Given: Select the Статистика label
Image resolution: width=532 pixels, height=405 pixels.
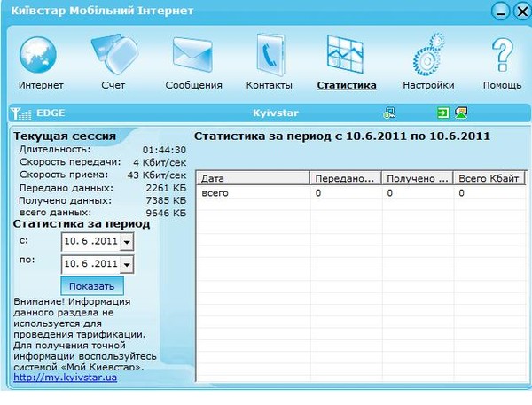Looking at the screenshot, I should 347,85.
